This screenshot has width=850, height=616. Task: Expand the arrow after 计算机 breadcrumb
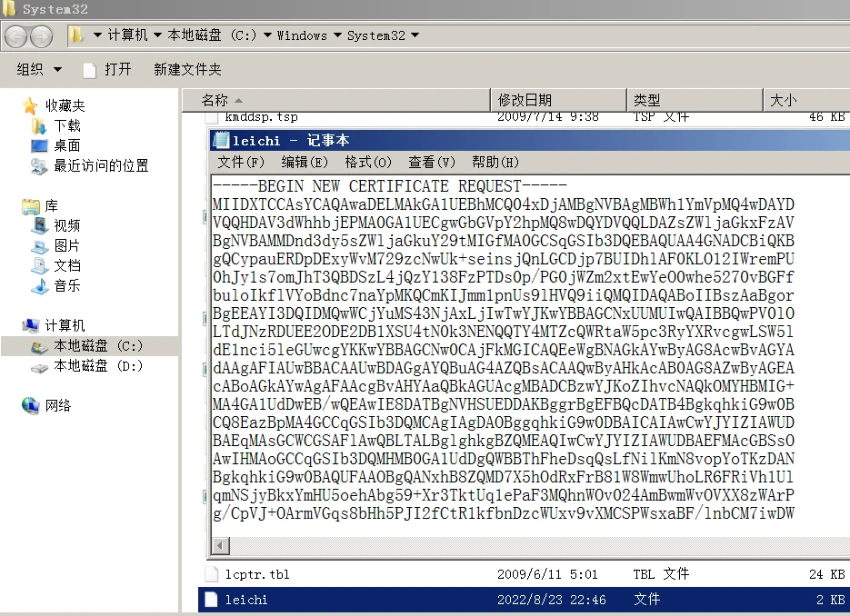pyautogui.click(x=157, y=35)
